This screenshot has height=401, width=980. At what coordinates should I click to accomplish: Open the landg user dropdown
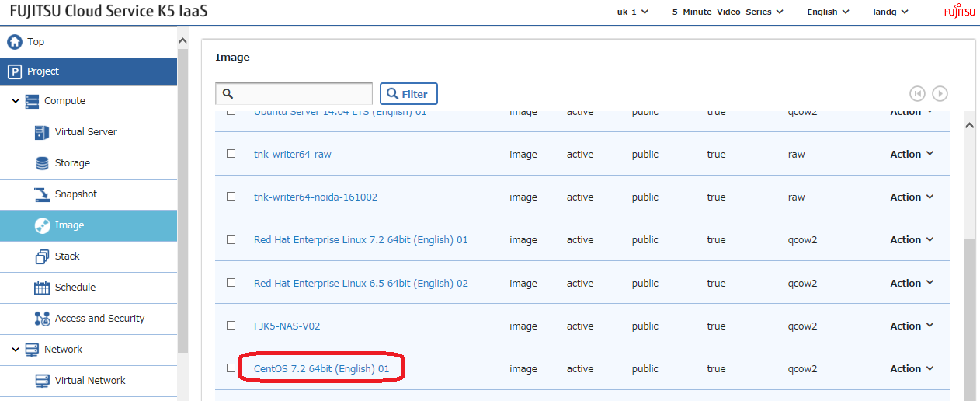tap(891, 12)
